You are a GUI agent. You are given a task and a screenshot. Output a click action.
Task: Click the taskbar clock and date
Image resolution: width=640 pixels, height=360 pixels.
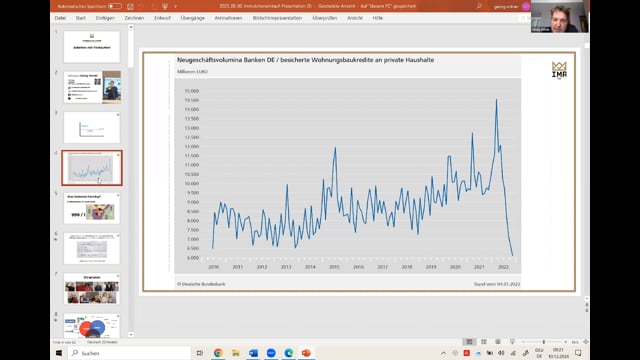tap(558, 353)
